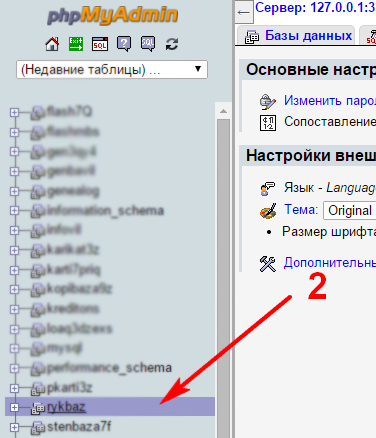
Task: Expand the stenbaza7f database node
Action: (14, 427)
